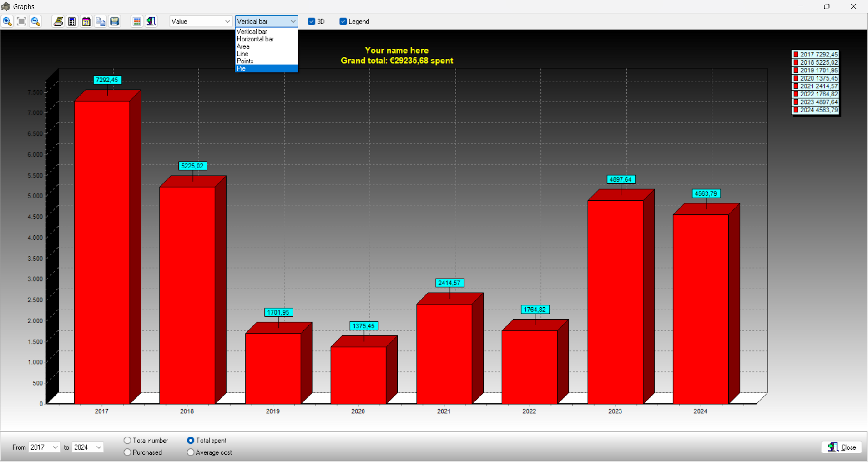
Task: Click the zoom out magnifier icon
Action: click(35, 21)
